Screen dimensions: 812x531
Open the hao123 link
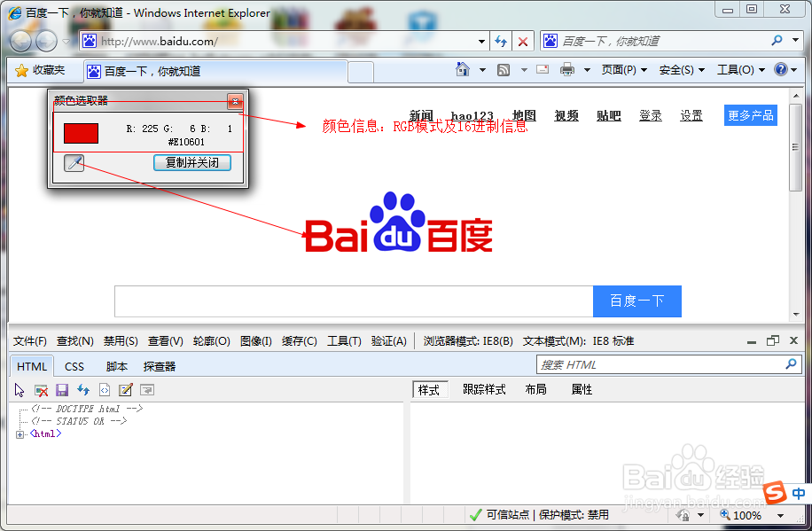pyautogui.click(x=472, y=115)
